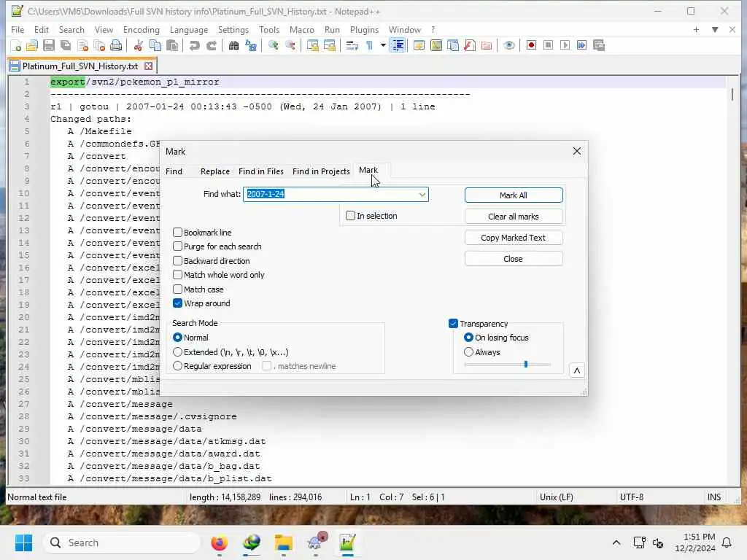Choose the Always transparency option
747x560 pixels.
click(x=469, y=352)
